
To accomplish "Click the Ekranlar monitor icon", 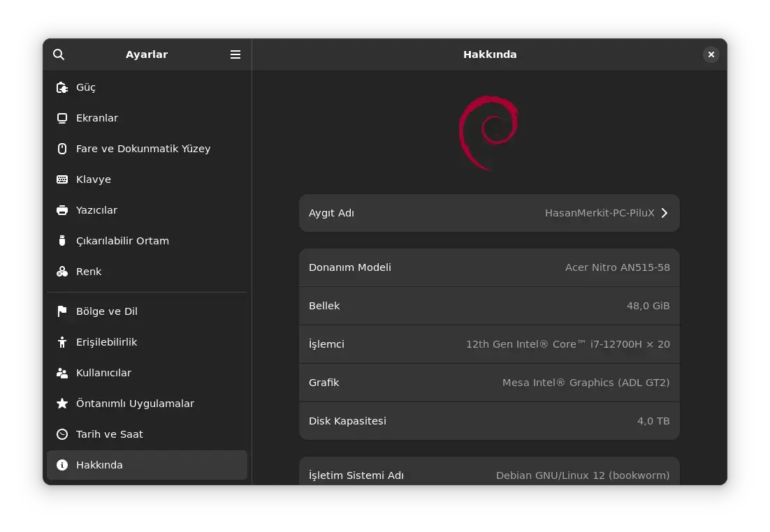I will coord(62,118).
